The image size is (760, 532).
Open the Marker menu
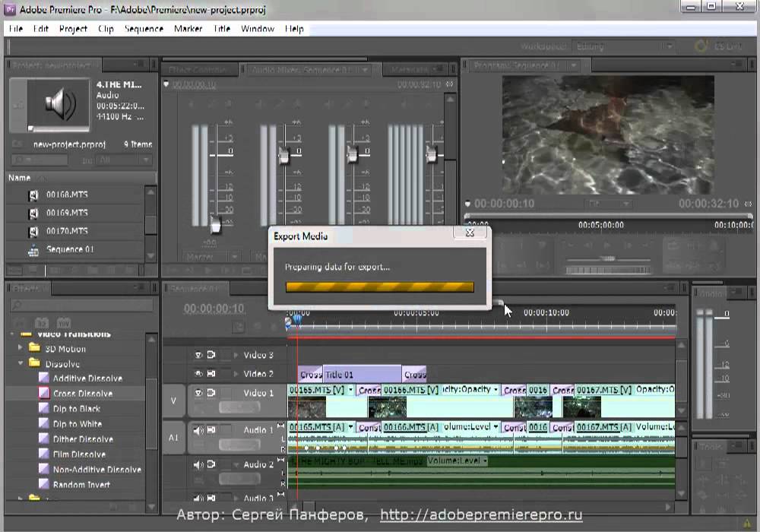pyautogui.click(x=188, y=29)
